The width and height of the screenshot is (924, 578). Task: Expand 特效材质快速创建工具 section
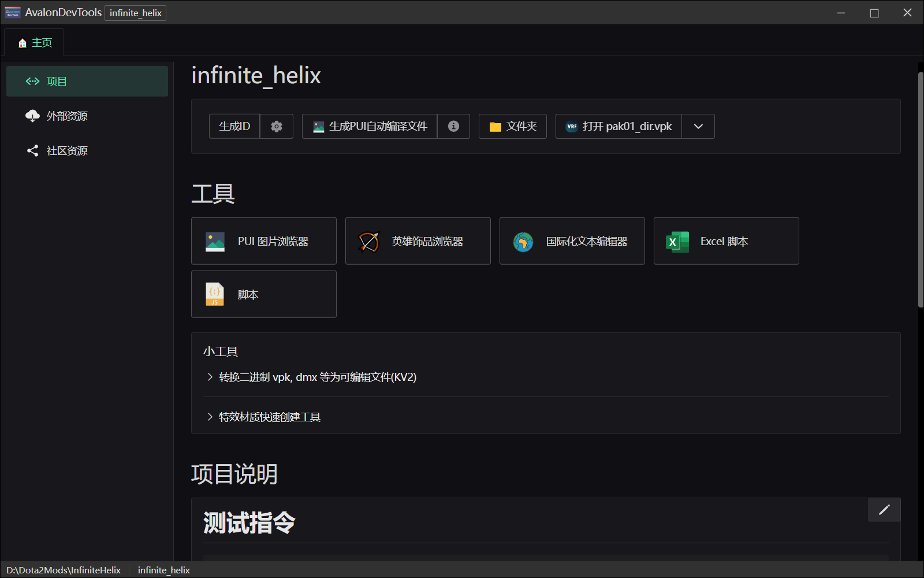coord(546,417)
